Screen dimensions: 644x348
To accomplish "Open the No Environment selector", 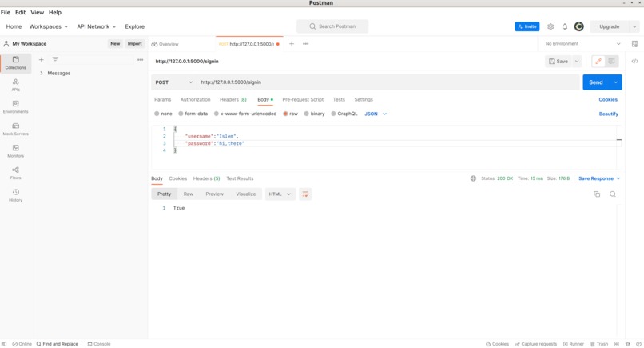I will pos(582,44).
